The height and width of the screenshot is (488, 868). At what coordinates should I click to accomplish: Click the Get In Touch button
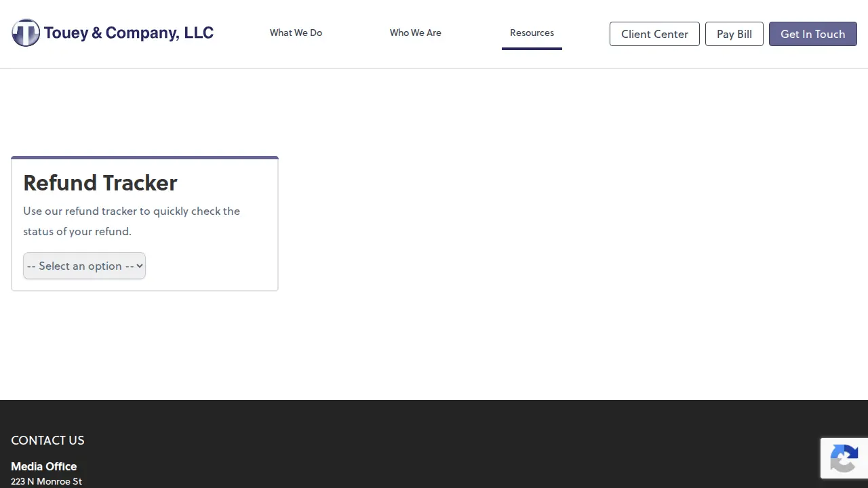point(813,34)
